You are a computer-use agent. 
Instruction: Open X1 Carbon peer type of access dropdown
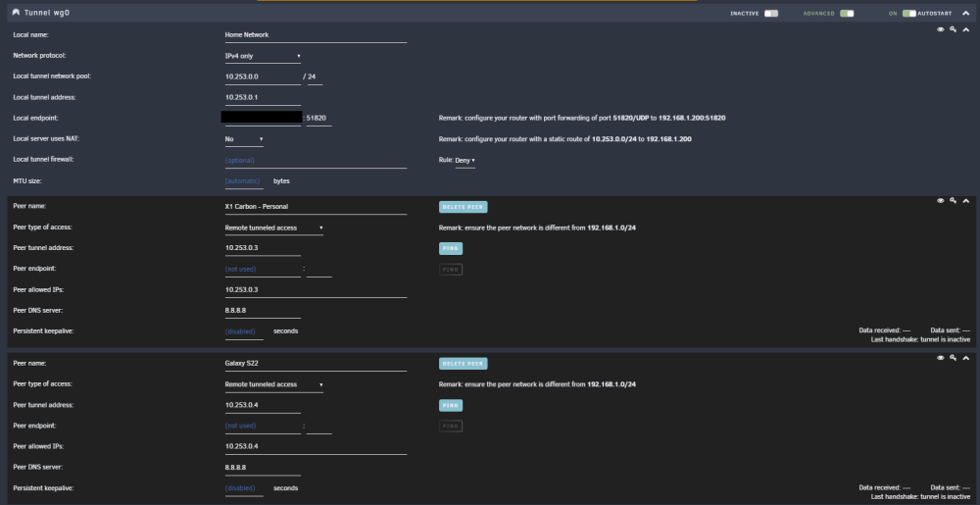tap(273, 228)
